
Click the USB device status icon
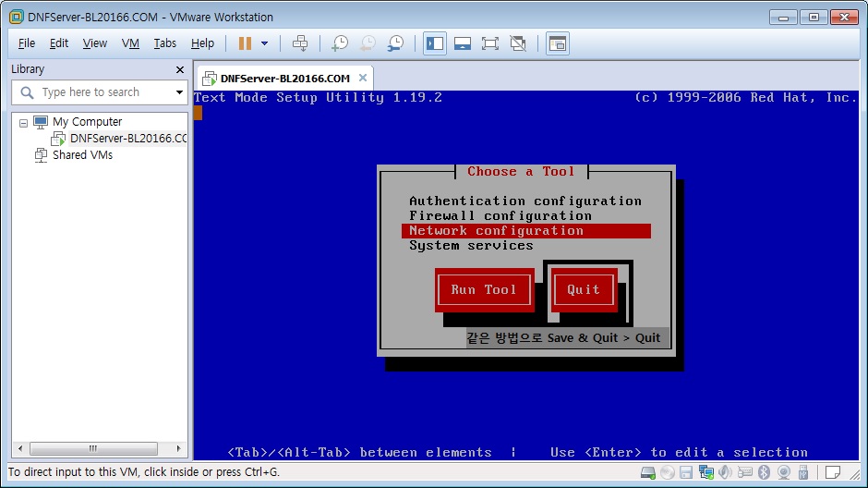pos(803,472)
